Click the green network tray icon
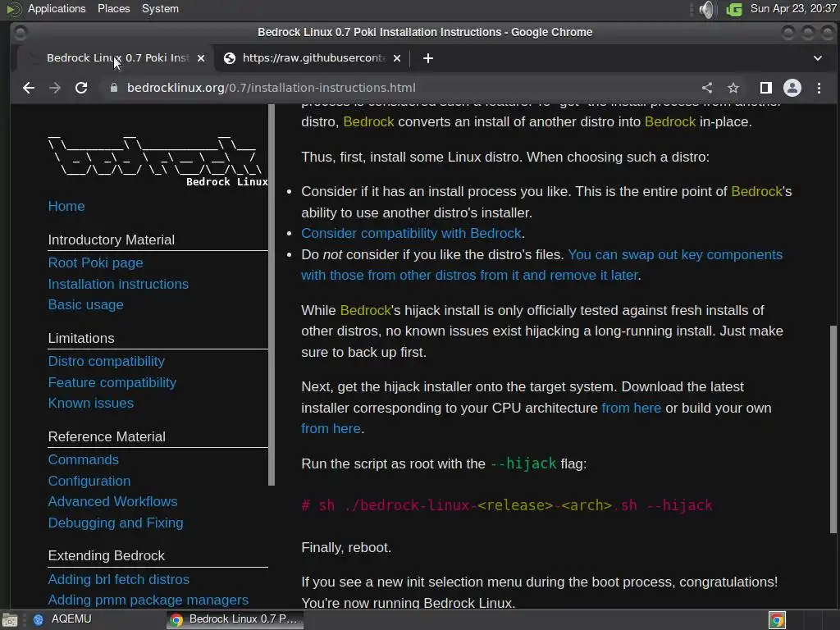Screen dimensions: 840x630 tap(734, 9)
